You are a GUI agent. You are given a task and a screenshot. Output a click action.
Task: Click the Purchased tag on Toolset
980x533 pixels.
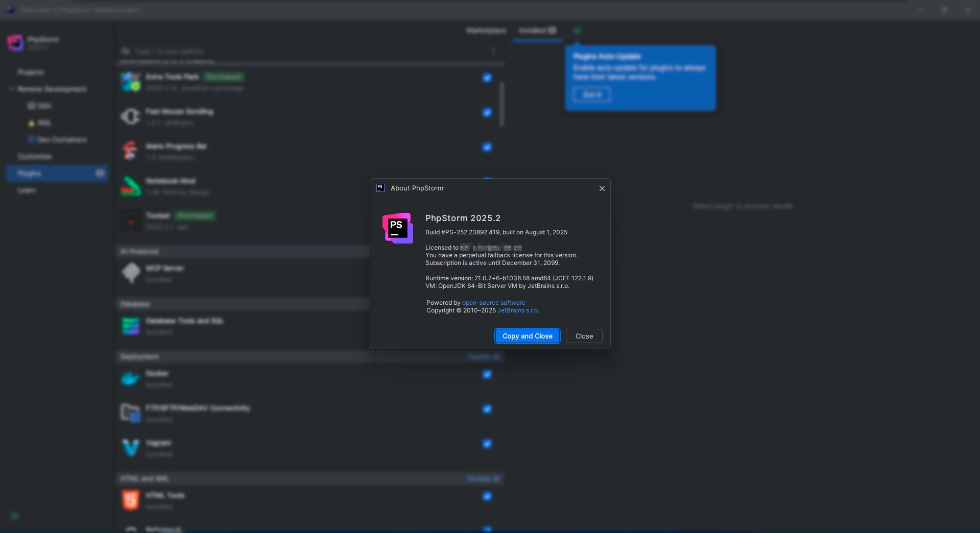click(195, 215)
